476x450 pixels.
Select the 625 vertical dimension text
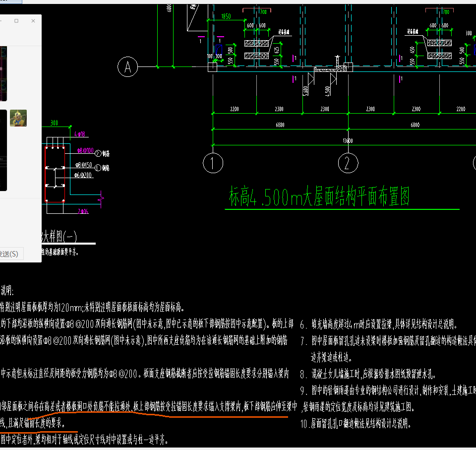click(276, 50)
